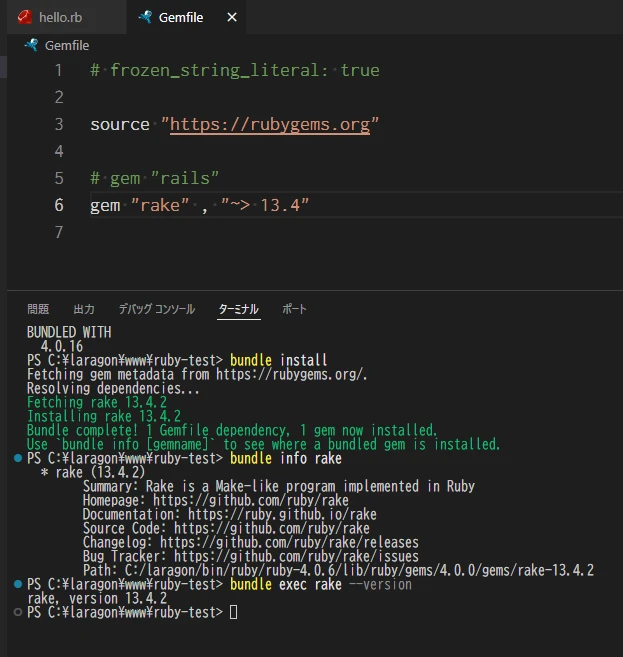Click the Gemfile icon in the tab
The width and height of the screenshot is (623, 657).
[145, 17]
